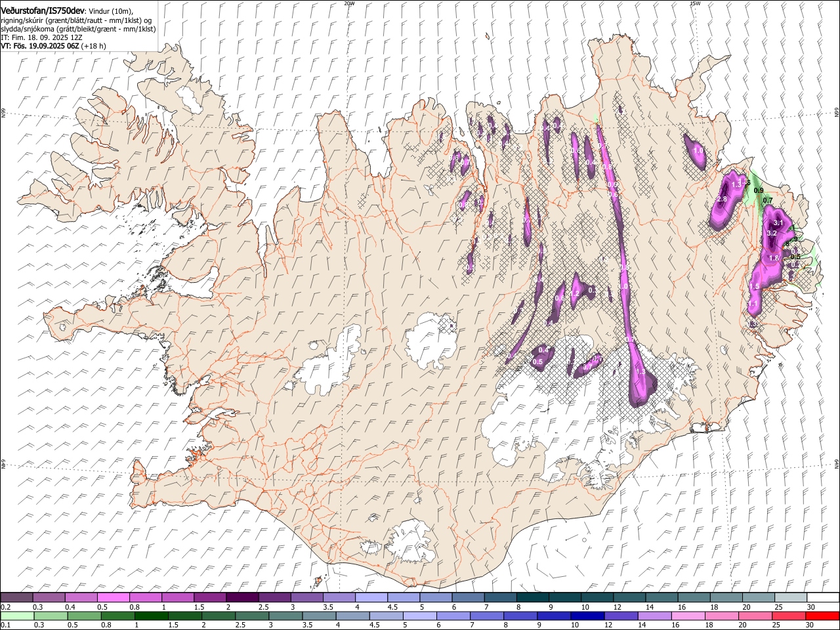This screenshot has height=630, width=840.
Task: Click the 1.0 precipitation value on map
Action: [x=698, y=151]
